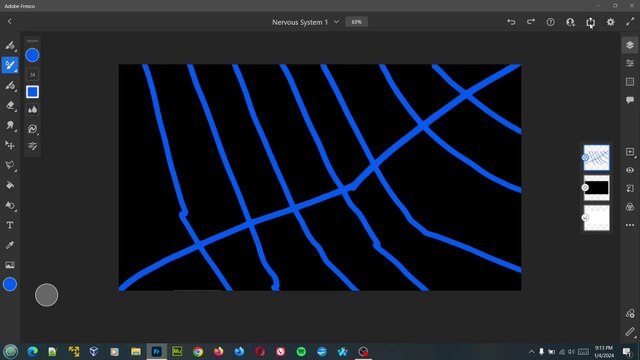Open the Windows Start menu

click(11, 351)
